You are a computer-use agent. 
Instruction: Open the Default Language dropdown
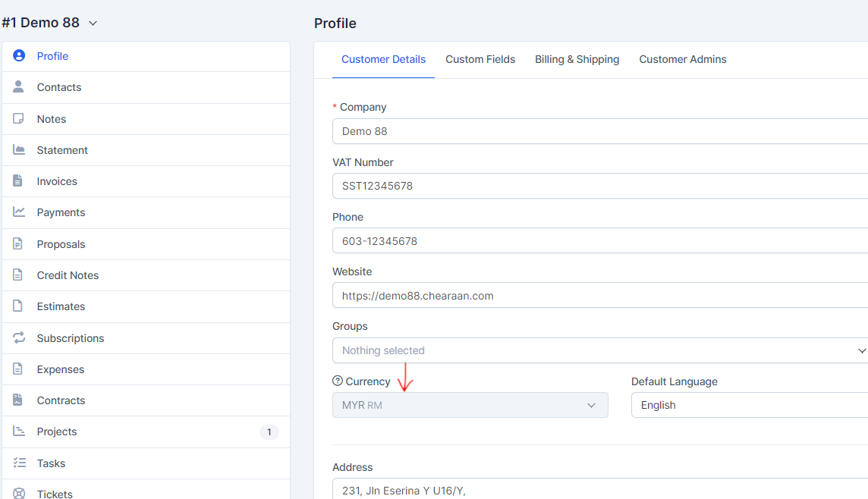tap(749, 405)
